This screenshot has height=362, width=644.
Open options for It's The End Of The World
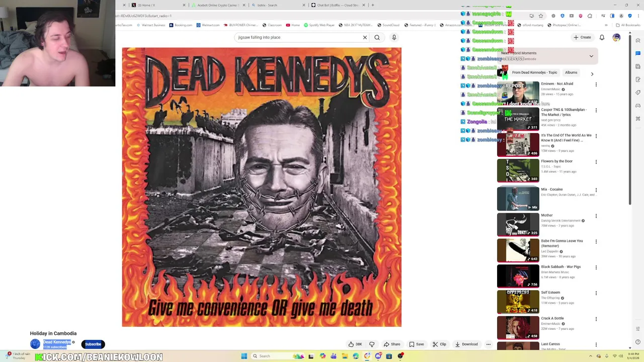click(x=596, y=136)
